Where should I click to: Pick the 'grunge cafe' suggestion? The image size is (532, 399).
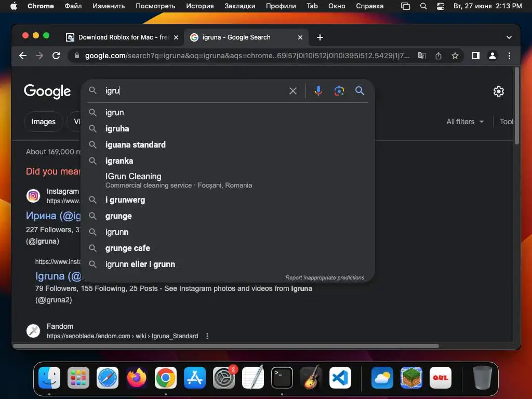point(228,248)
